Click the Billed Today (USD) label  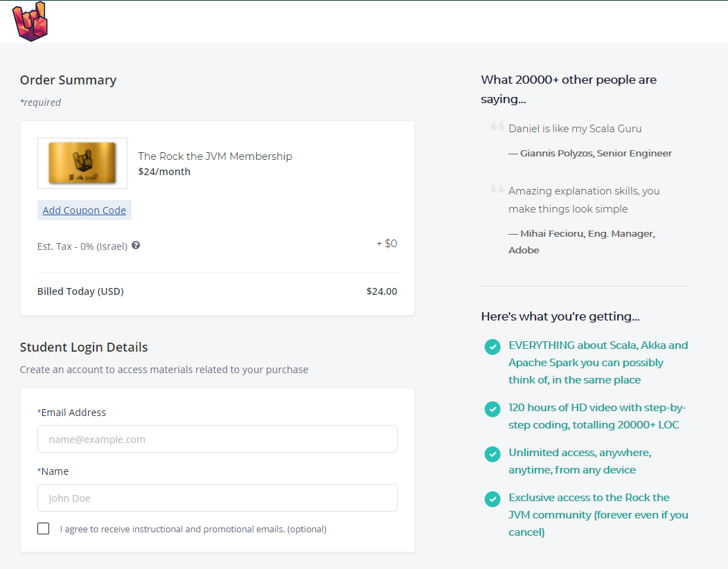pyautogui.click(x=80, y=291)
